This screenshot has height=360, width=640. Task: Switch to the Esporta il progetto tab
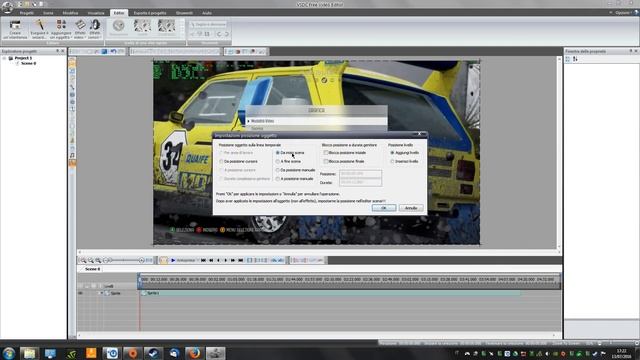[150, 13]
